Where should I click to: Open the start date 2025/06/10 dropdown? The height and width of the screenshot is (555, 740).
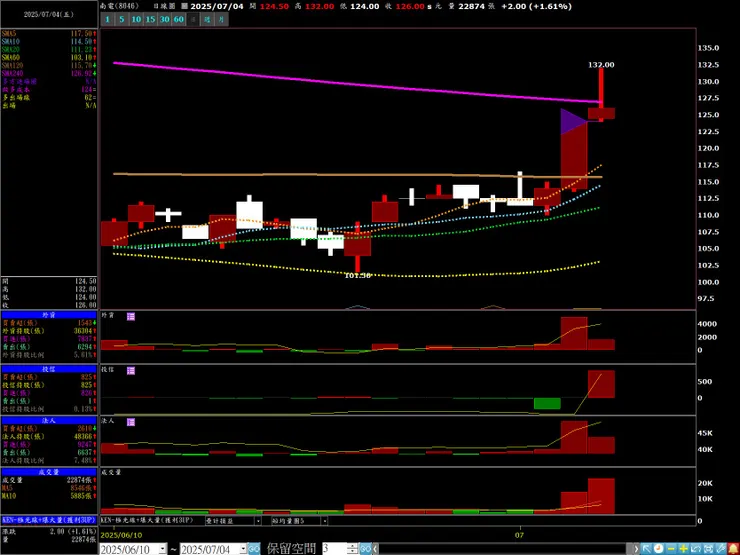click(162, 549)
